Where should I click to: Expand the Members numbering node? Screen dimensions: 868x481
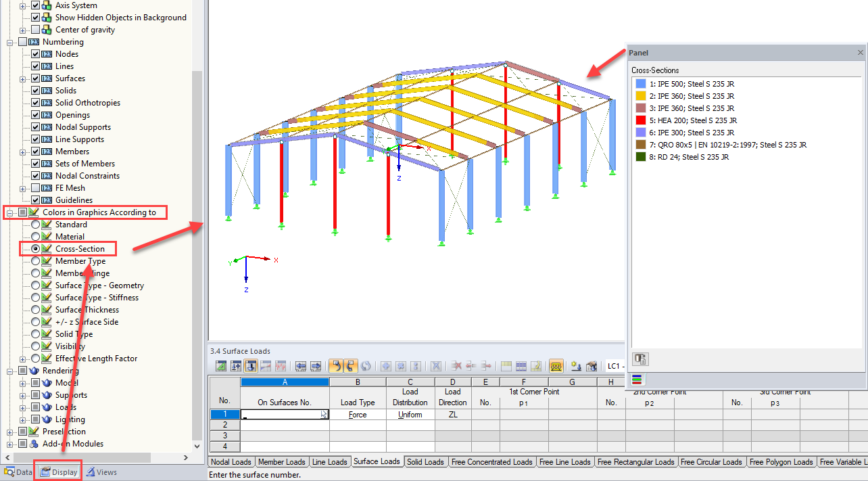(23, 152)
